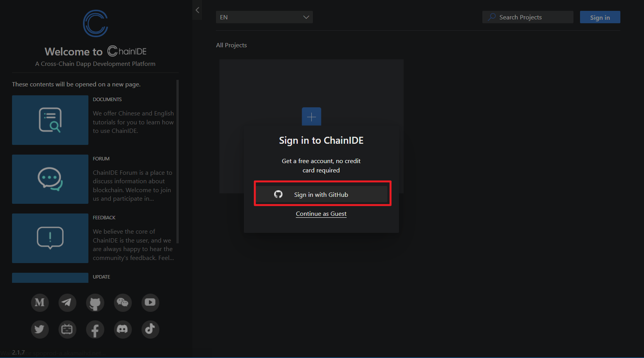Open the Facebook social icon
This screenshot has width=644, height=358.
pyautogui.click(x=95, y=329)
